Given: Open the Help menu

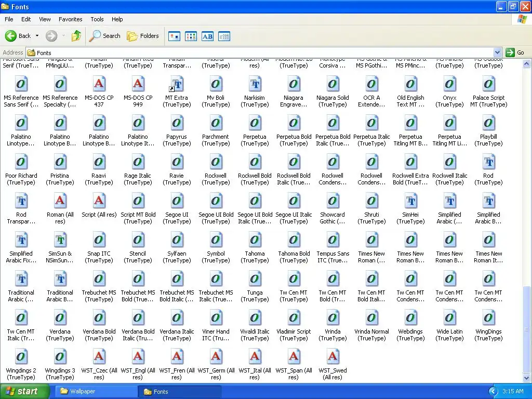Looking at the screenshot, I should click(117, 19).
